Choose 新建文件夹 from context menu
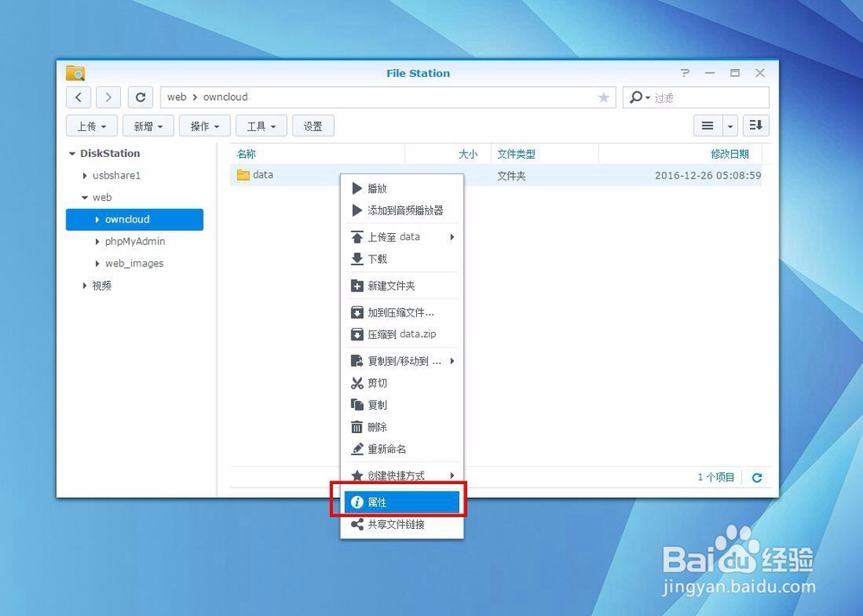The image size is (863, 616). [x=402, y=286]
